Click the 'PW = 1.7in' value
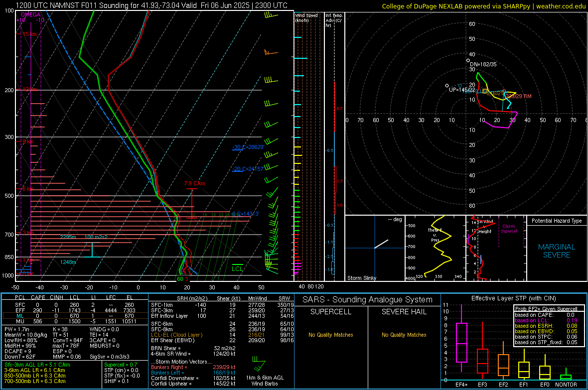The height and width of the screenshot is (390, 588). point(17,329)
